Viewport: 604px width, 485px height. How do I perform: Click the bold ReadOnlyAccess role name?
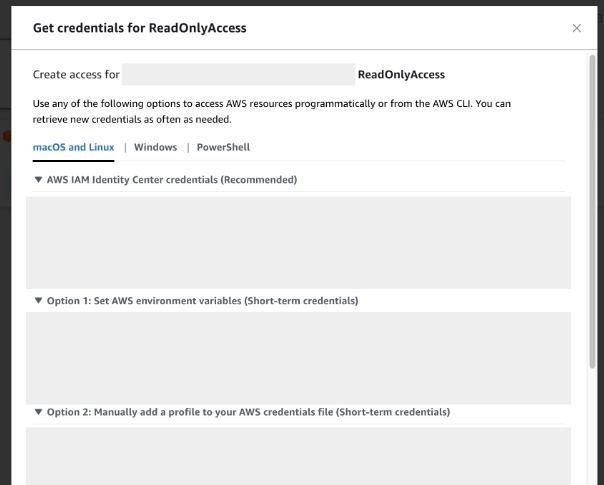401,74
